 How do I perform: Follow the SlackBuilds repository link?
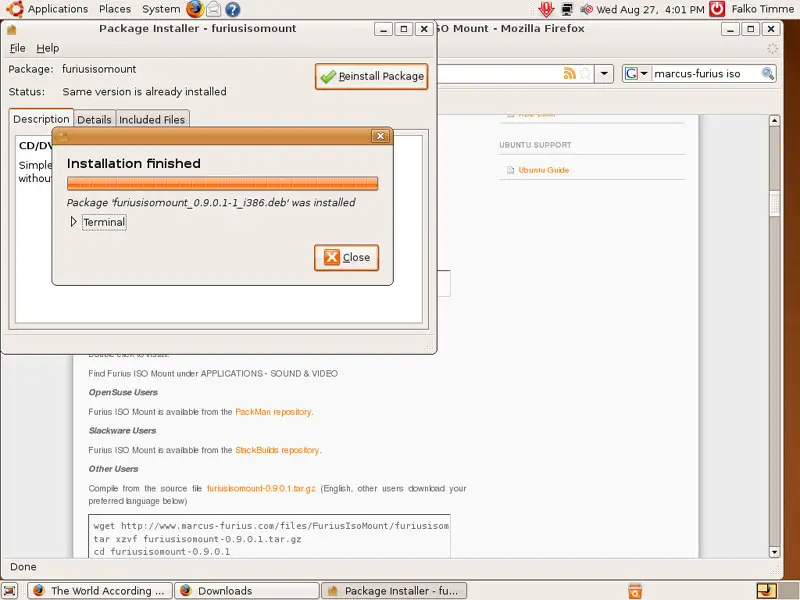277,450
